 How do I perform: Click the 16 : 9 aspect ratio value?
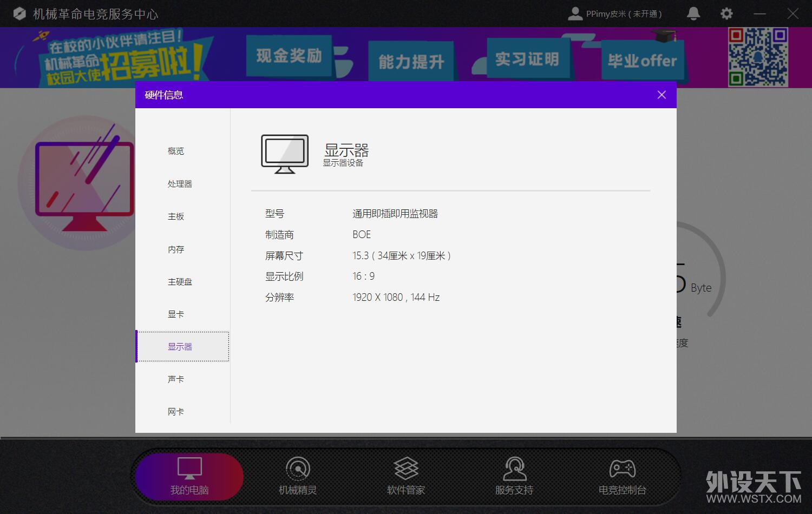click(x=364, y=276)
